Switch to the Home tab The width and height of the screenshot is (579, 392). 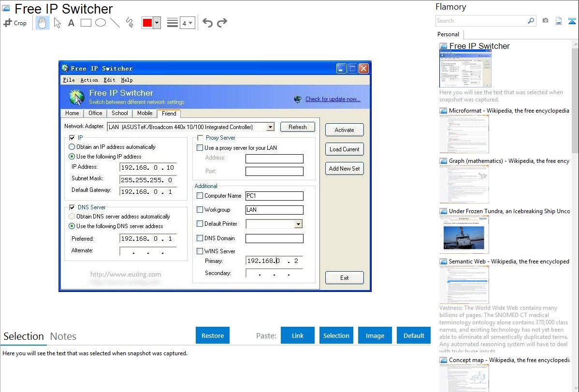(x=72, y=113)
